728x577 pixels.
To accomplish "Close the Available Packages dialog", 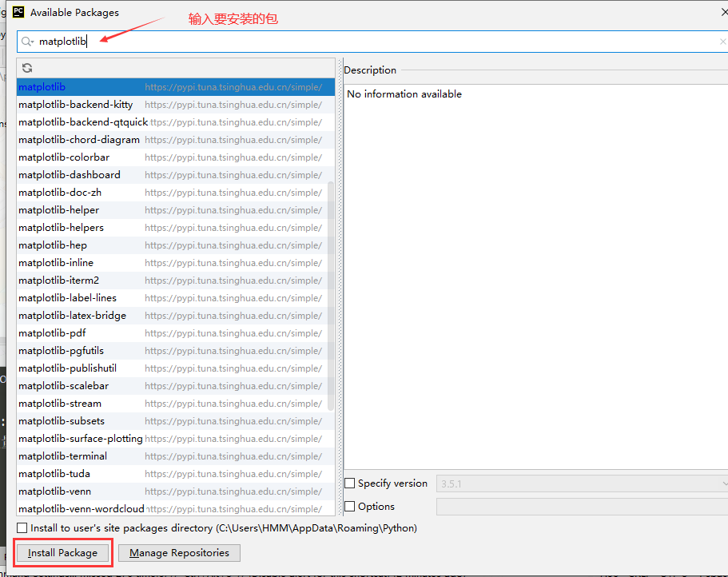I will (x=723, y=12).
